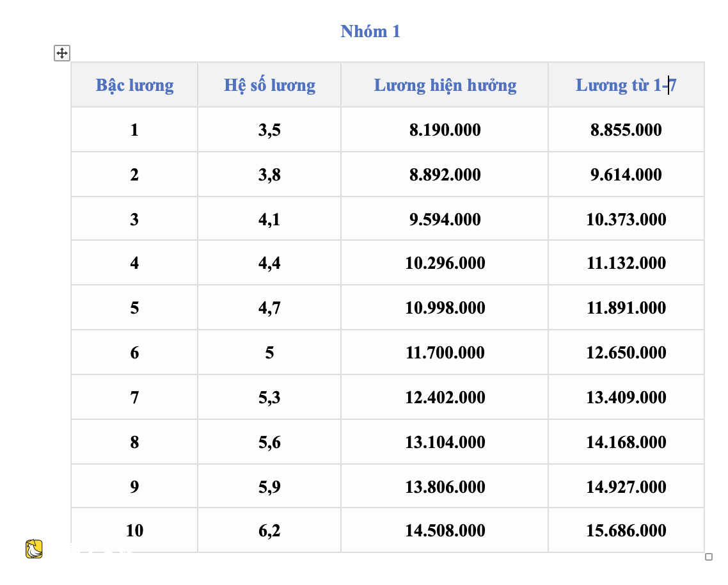Click the cell containing 13.806.000
Viewport: 728px width, 585px height.
point(445,486)
